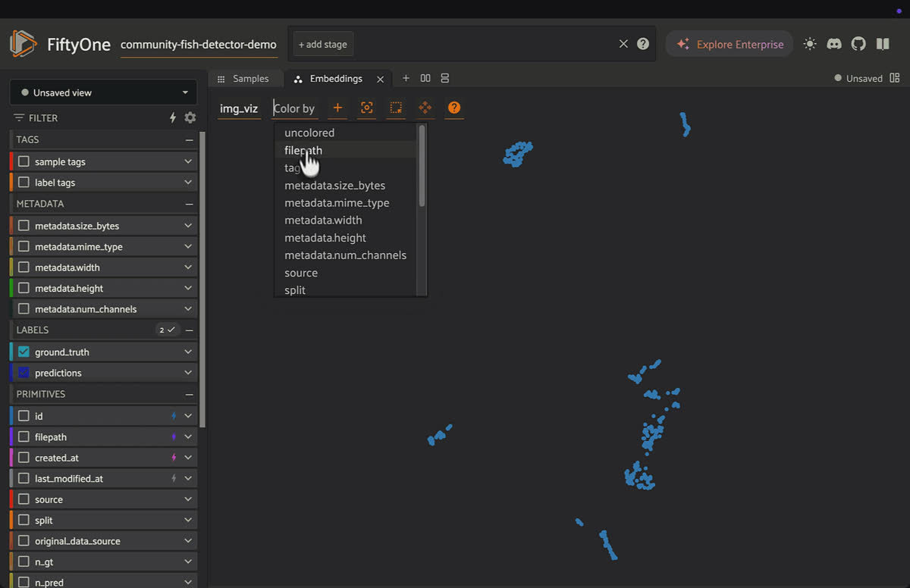Screen dimensions: 910x588
Task: Click lightning icon on last_modified_at row
Action: (x=174, y=479)
